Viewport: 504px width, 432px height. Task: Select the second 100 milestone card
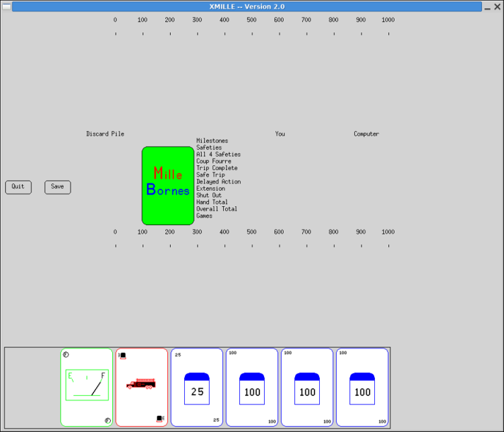click(307, 387)
